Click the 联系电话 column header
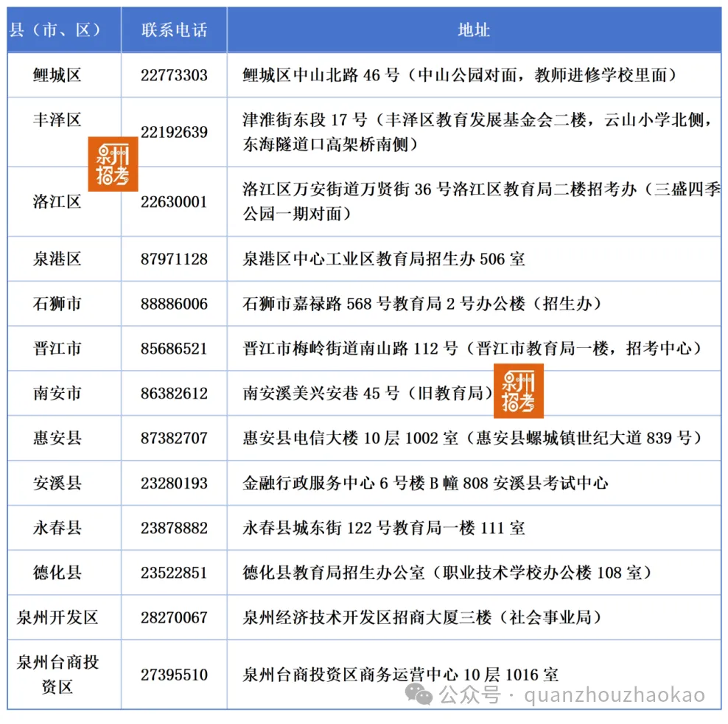Image resolution: width=728 pixels, height=724 pixels. (x=174, y=30)
